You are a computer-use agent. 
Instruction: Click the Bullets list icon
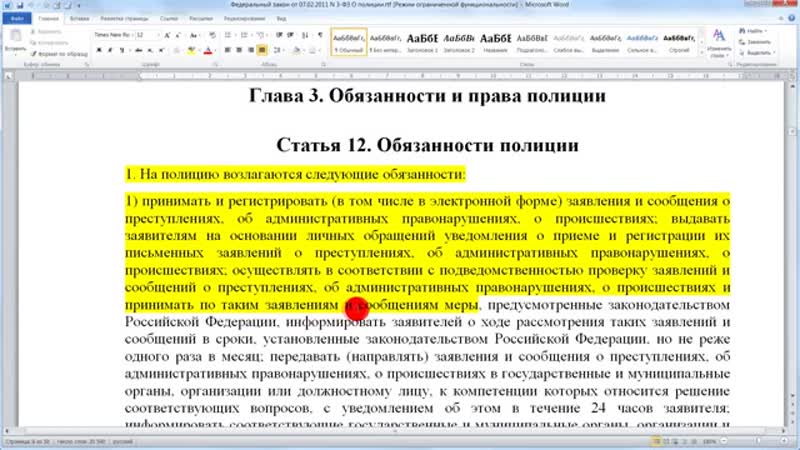click(229, 35)
